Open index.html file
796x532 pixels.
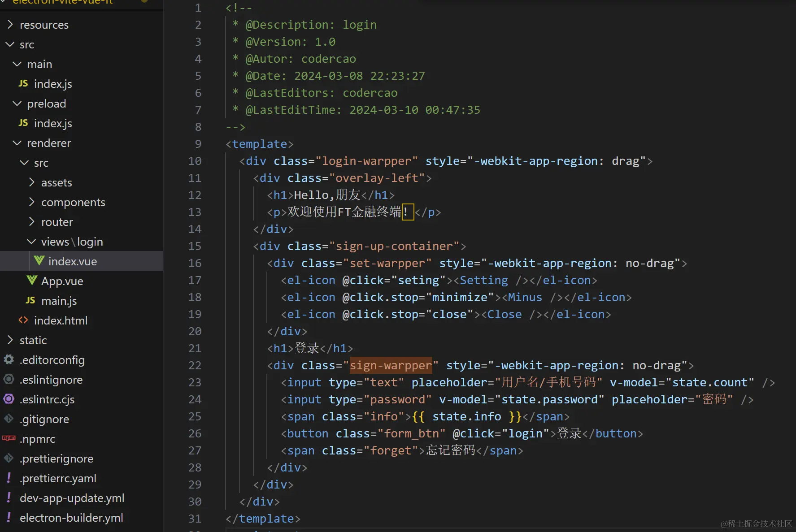click(61, 320)
